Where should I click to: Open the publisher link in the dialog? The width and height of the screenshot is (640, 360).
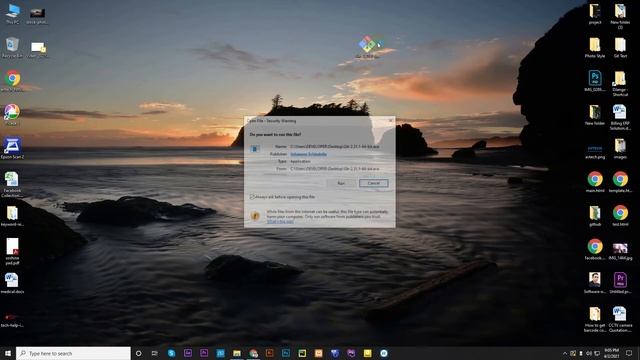pyautogui.click(x=309, y=154)
